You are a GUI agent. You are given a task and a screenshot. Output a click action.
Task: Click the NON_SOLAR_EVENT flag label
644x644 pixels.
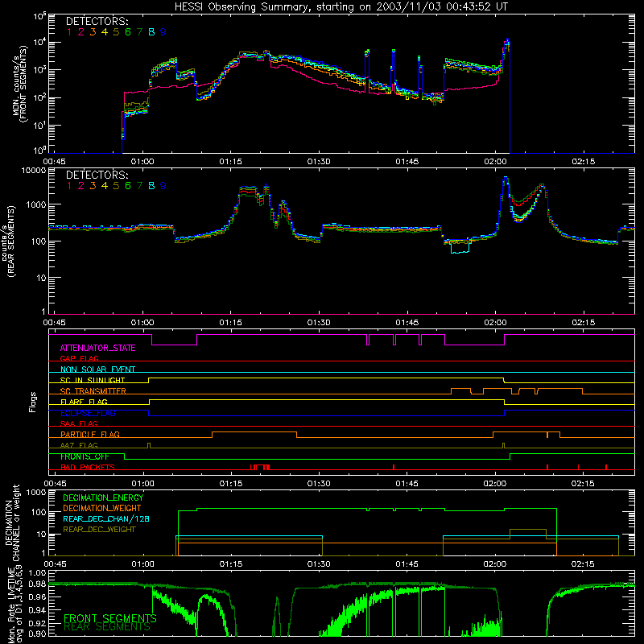point(97,369)
